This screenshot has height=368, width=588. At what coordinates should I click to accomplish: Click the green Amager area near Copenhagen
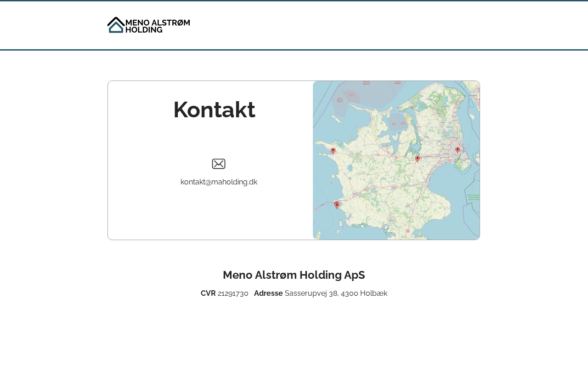click(460, 164)
